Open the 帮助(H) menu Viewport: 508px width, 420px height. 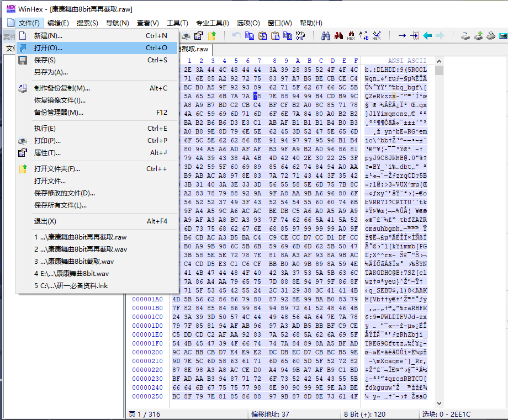tap(311, 23)
